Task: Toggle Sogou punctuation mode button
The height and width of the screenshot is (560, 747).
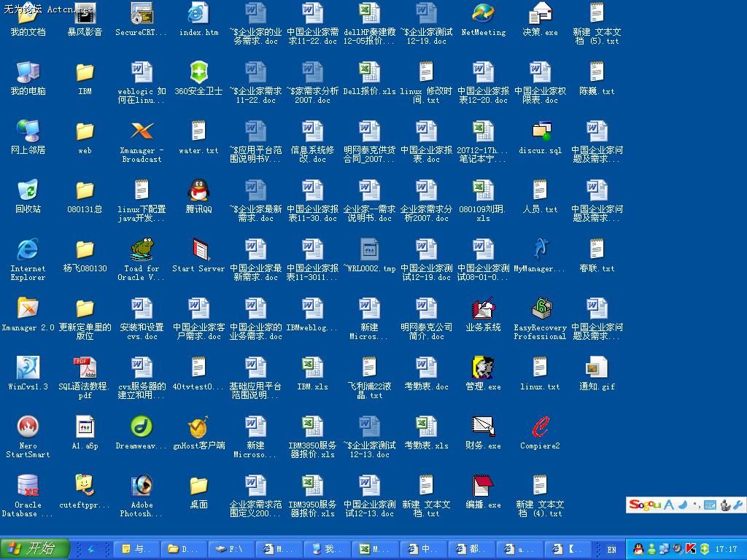Action: (x=695, y=505)
